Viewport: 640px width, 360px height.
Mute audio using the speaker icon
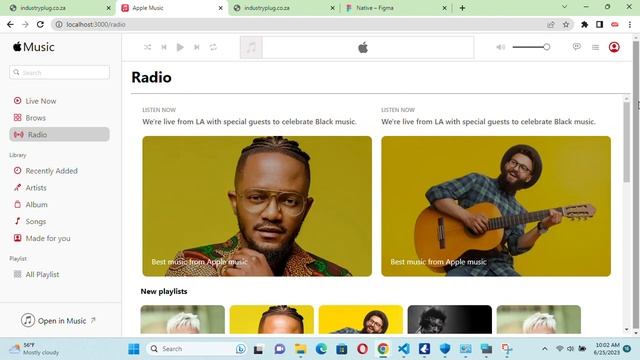(500, 47)
